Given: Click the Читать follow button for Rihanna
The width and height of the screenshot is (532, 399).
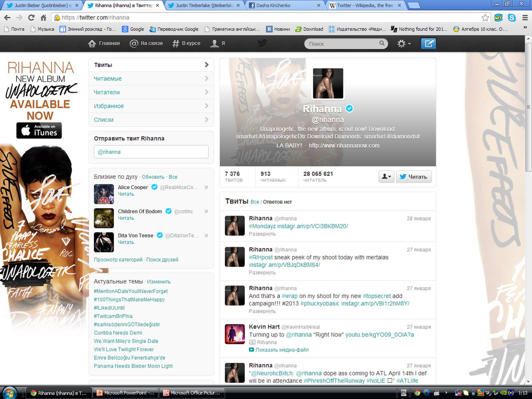Looking at the screenshot, I should (x=414, y=177).
